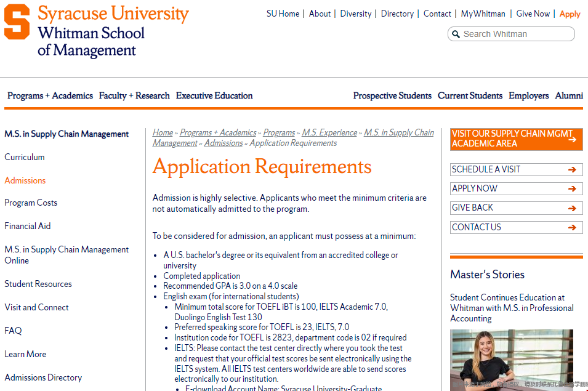Click the Schedule a Visit arrow icon
This screenshot has height=391, width=588.
pyautogui.click(x=572, y=169)
